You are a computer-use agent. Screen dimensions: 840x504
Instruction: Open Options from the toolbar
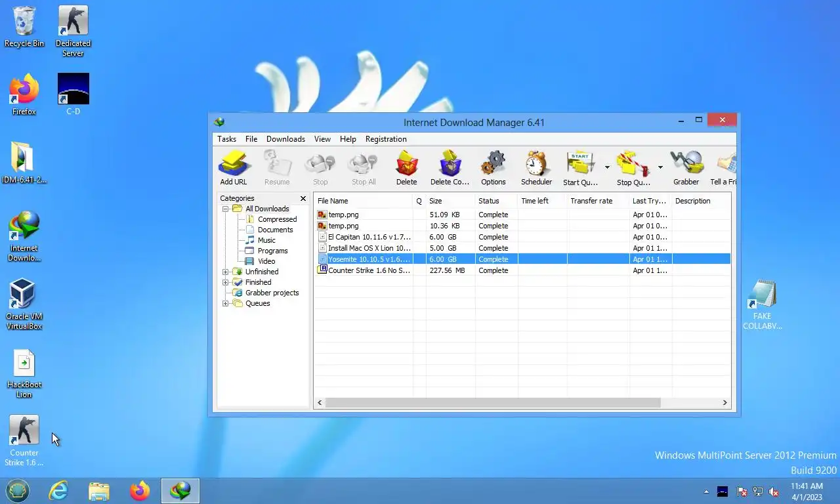493,168
